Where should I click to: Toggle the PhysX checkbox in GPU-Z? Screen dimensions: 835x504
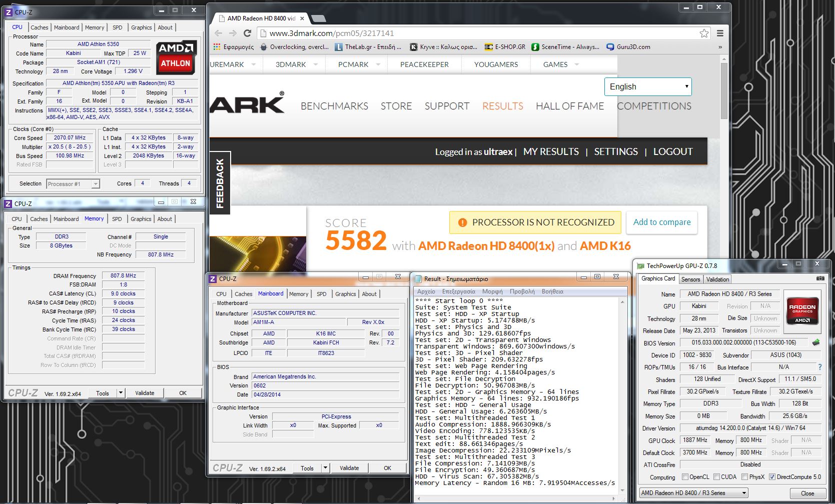(744, 476)
